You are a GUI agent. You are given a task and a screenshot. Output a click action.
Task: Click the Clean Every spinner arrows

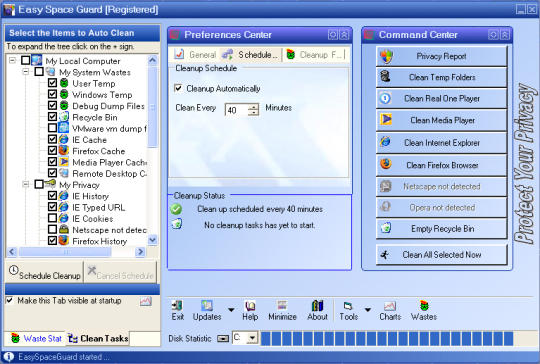tap(253, 110)
